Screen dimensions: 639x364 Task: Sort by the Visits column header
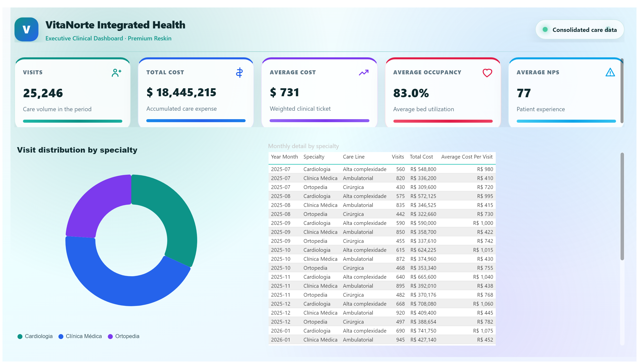[398, 157]
